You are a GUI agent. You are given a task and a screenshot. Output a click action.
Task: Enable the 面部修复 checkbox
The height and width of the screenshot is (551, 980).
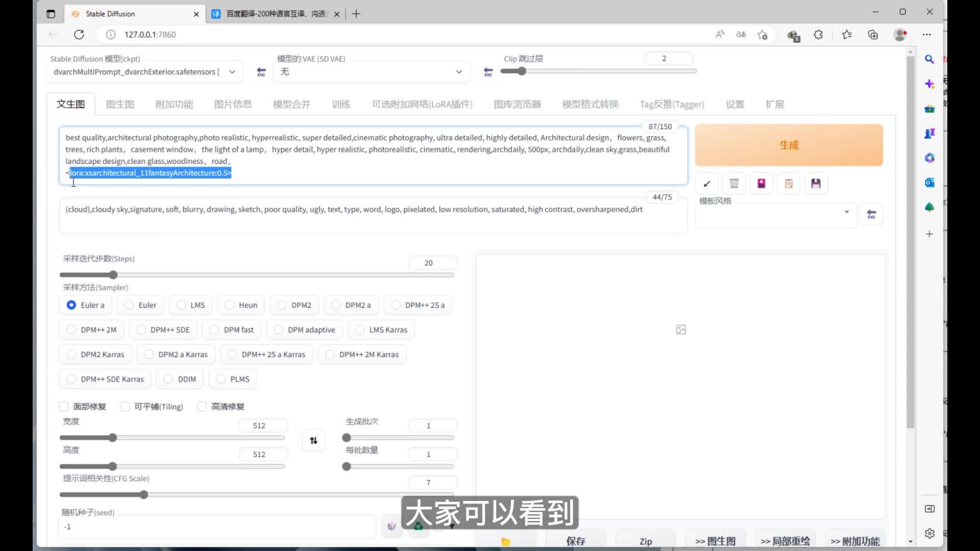coord(64,407)
